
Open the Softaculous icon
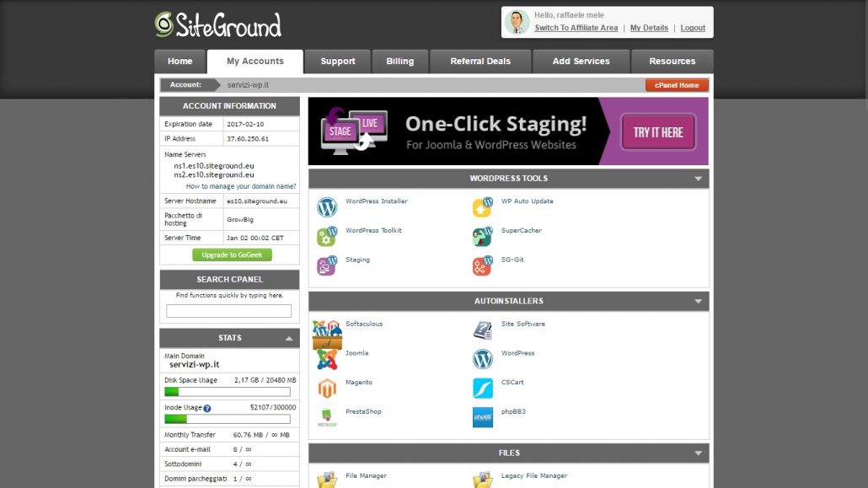[327, 334]
